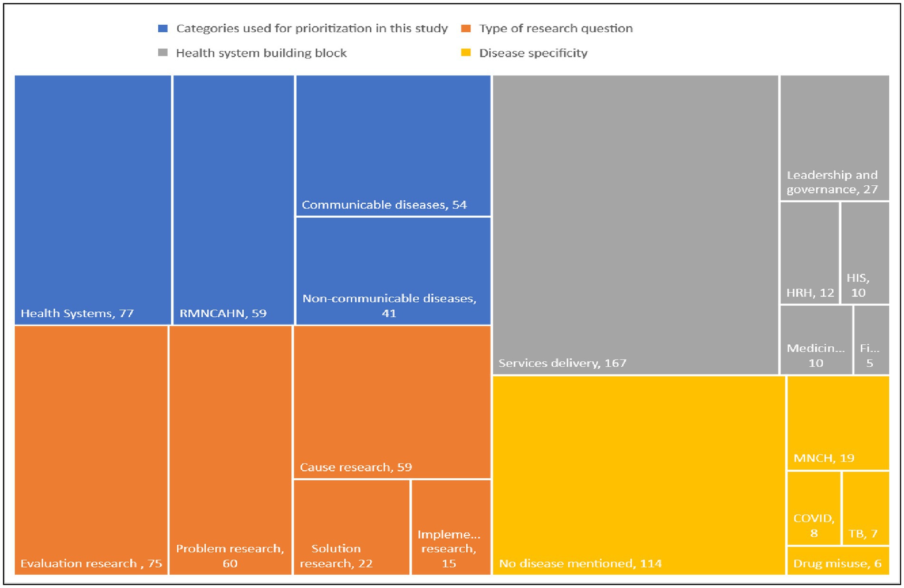The image size is (904, 588).
Task: Click the blue legend swatch for prioritization categories
Action: point(163,28)
